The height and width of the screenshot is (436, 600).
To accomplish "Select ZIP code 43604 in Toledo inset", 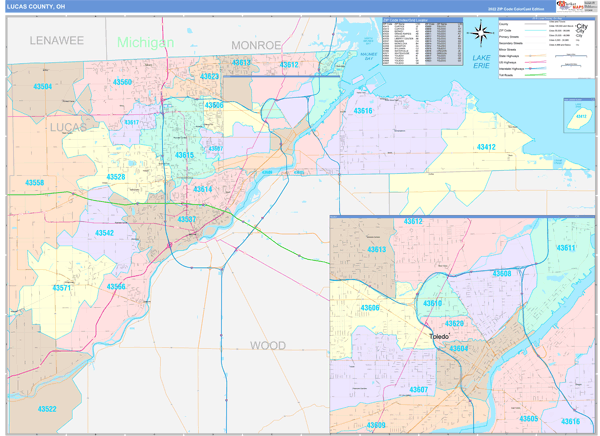I will [458, 349].
